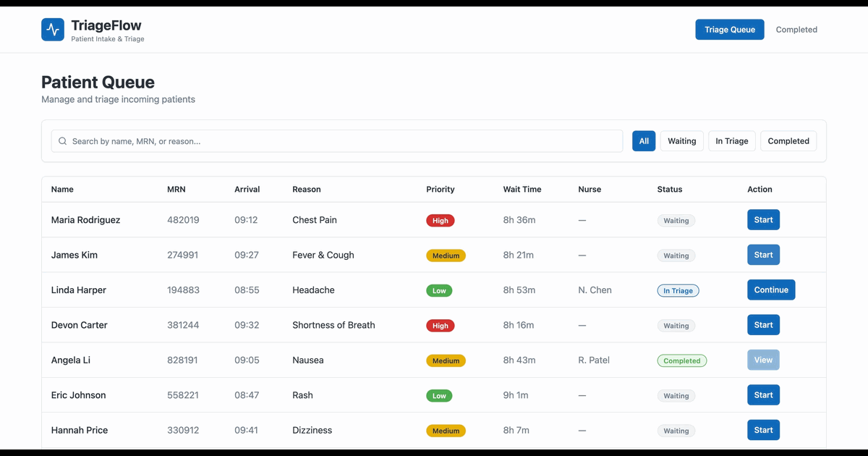Filter by Waiting status

pos(682,141)
